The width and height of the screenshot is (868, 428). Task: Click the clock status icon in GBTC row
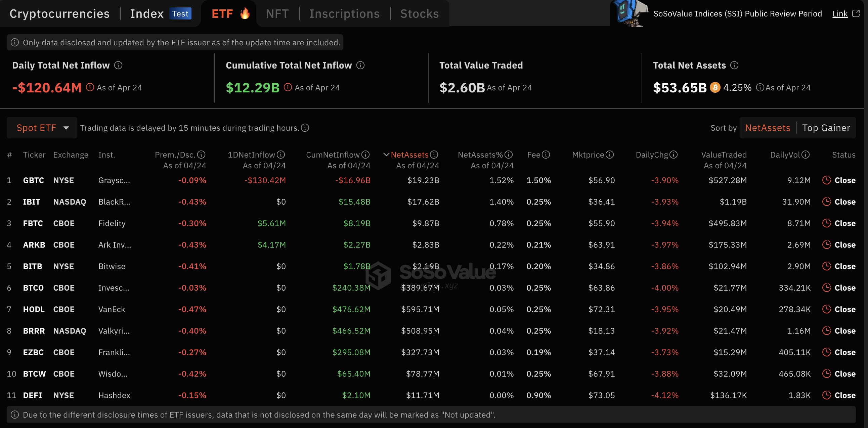(826, 180)
